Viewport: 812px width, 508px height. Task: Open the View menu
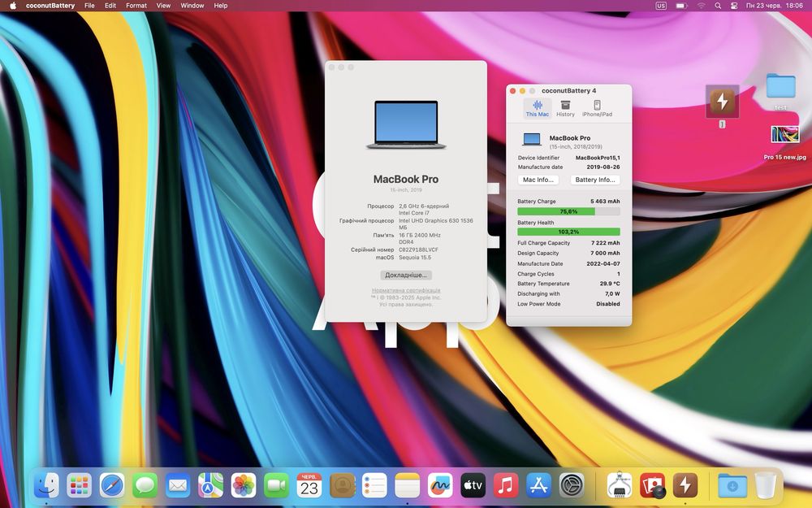pos(164,6)
